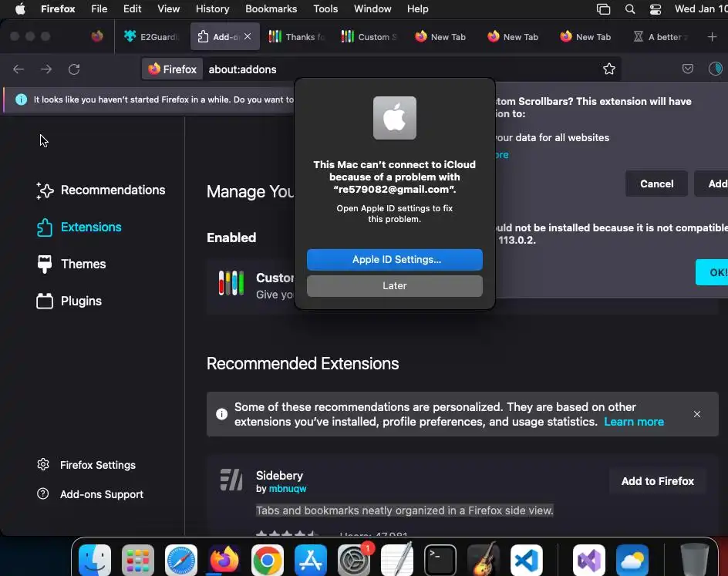728x576 pixels.
Task: Switch to the Custom Scrollbars tab
Action: point(369,37)
